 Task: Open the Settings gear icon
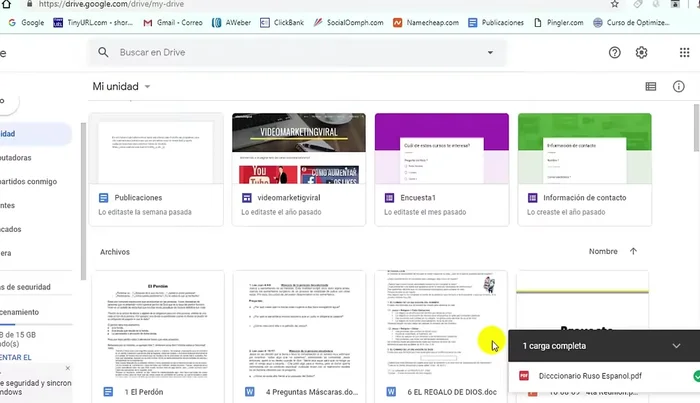[x=642, y=53]
